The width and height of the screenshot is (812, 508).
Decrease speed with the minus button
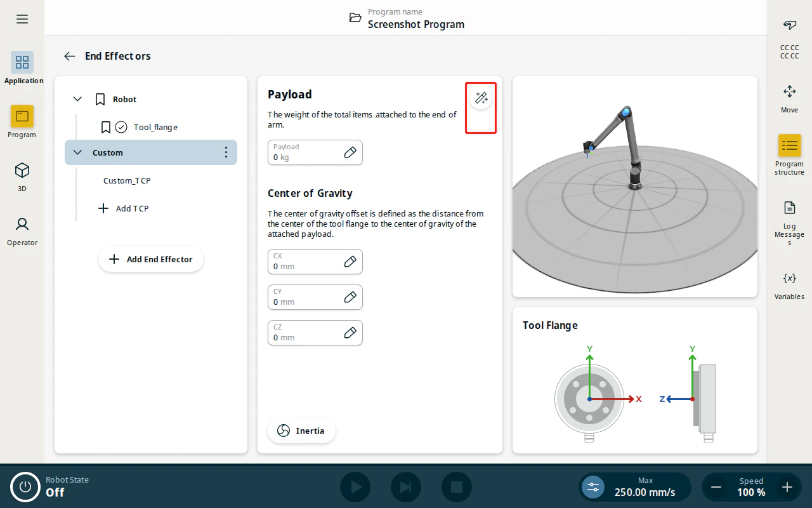pos(716,487)
